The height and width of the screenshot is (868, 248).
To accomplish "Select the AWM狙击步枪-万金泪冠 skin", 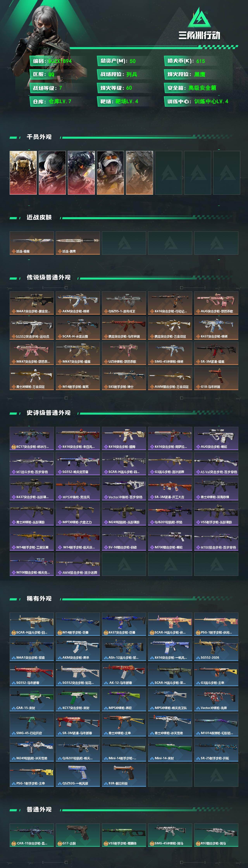I will (170, 378).
